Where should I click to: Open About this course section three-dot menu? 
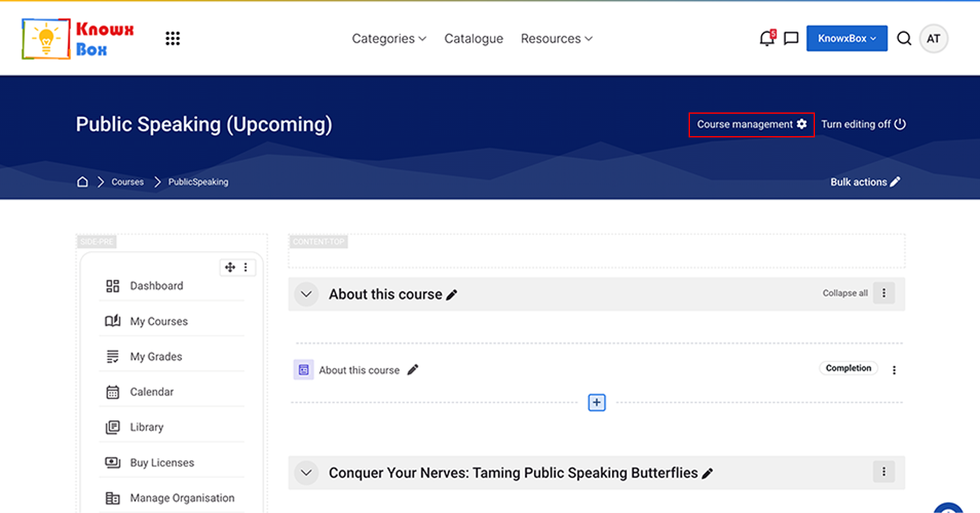pyautogui.click(x=884, y=293)
